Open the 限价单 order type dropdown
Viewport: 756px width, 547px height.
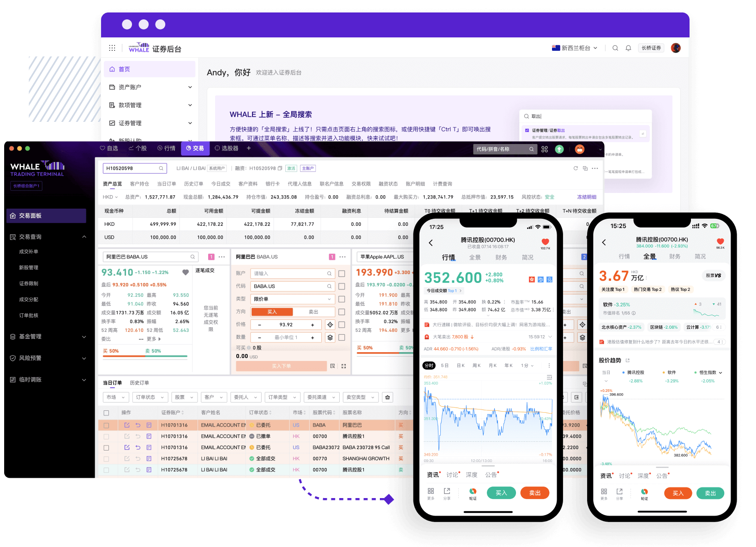point(293,299)
